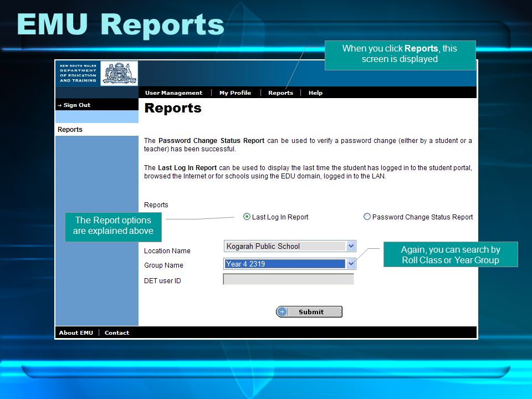Open the Contact footer link
Viewport: 532px width, 399px height.
click(117, 332)
